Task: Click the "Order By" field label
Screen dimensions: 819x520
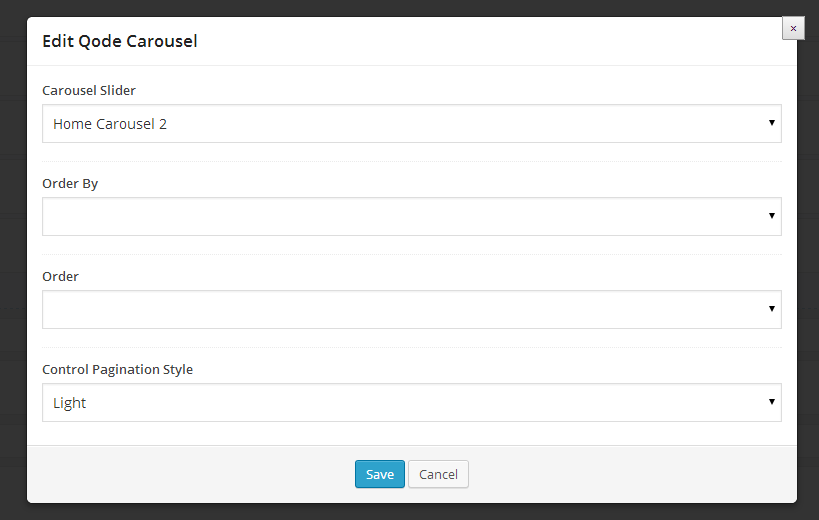Action: coord(70,184)
